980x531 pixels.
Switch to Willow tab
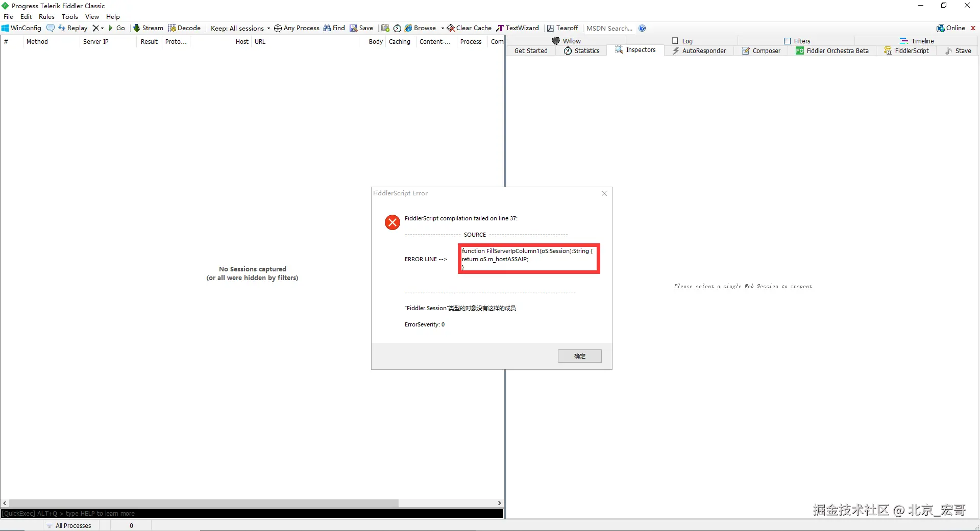tap(566, 41)
